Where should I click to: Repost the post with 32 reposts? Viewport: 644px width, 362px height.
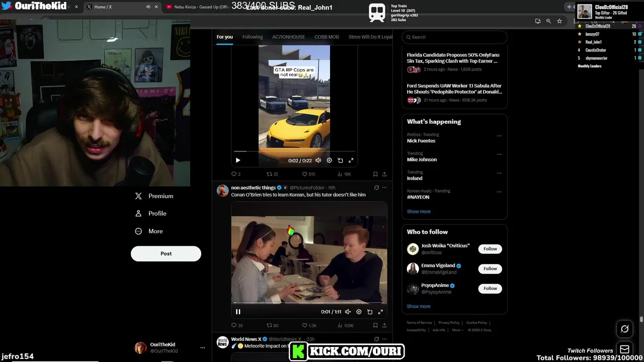coord(272,174)
